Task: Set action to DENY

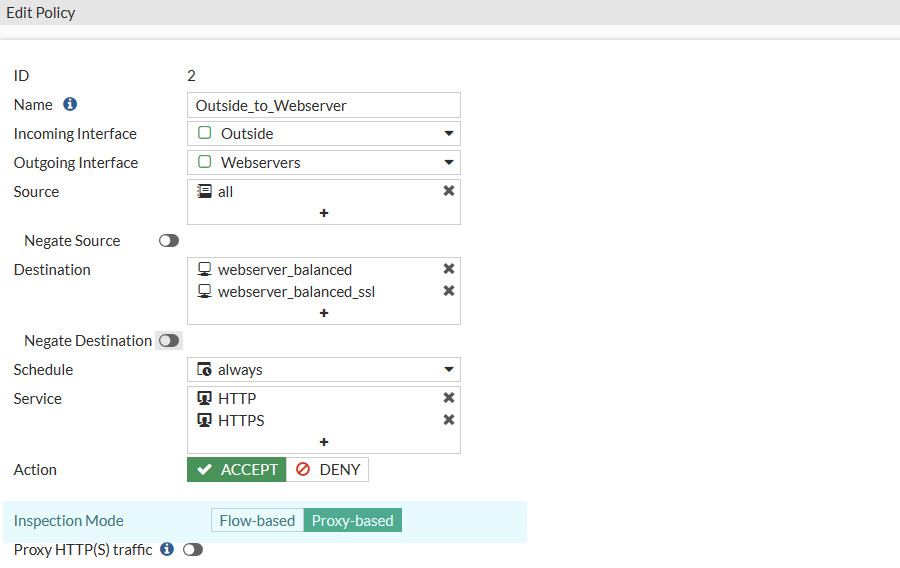Action: pos(328,469)
